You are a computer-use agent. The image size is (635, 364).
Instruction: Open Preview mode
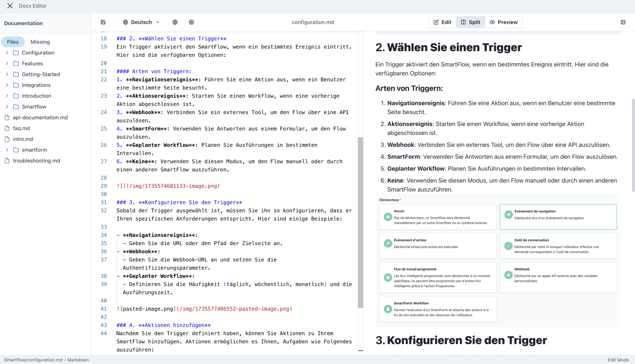503,22
